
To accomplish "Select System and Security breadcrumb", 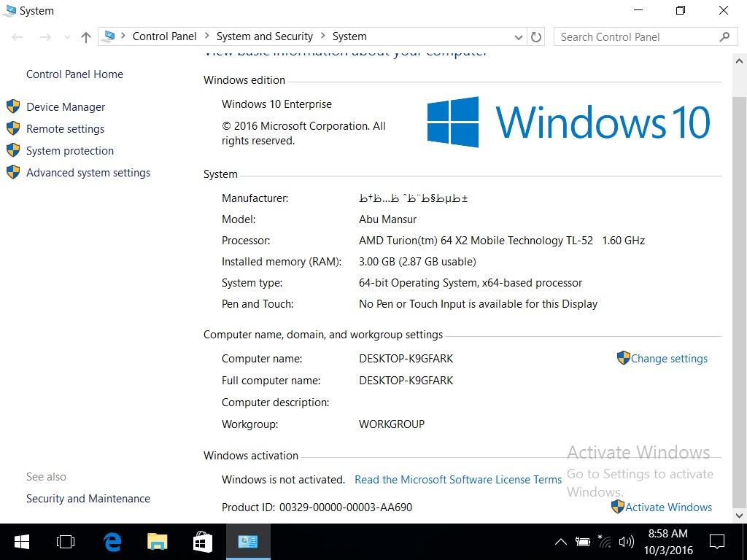I will tap(264, 36).
